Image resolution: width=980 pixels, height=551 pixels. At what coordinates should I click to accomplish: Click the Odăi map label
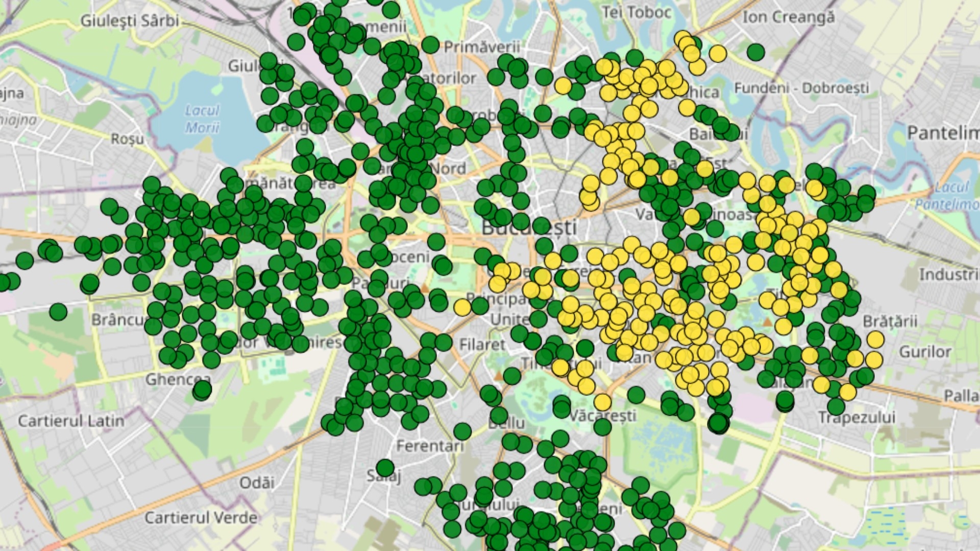click(x=257, y=482)
